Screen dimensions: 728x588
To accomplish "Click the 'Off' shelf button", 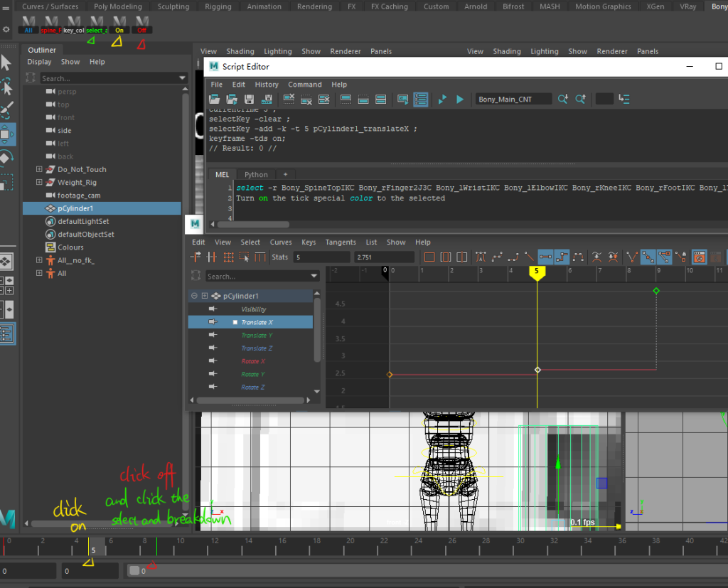I will coord(142,25).
